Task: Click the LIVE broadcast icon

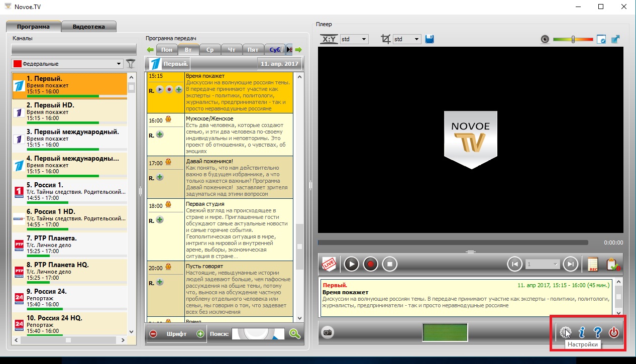Action: (329, 263)
